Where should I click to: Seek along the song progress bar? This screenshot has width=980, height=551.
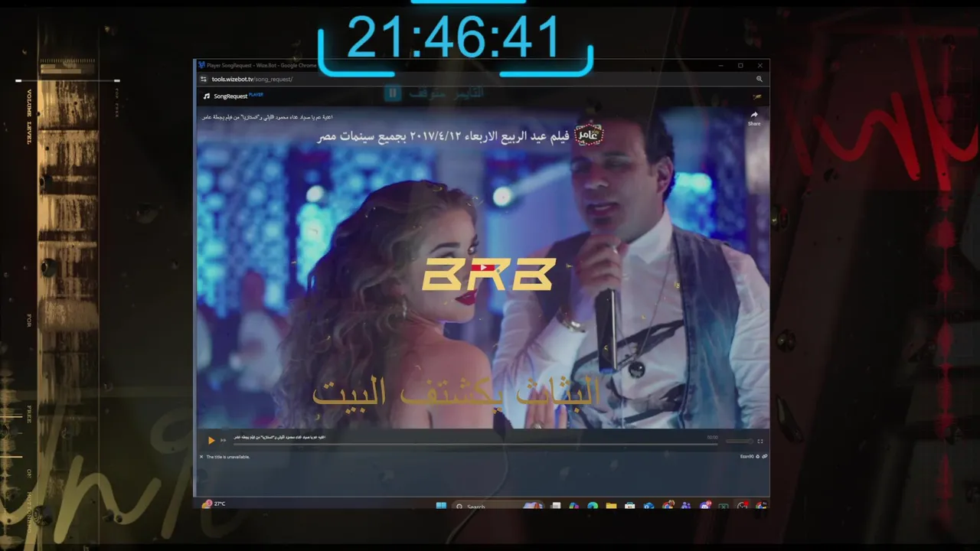pos(475,443)
